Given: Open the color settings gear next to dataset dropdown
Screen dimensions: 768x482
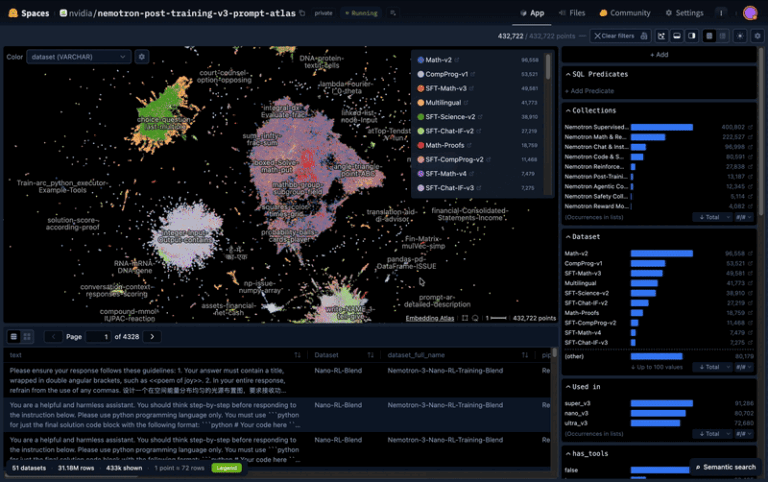Looking at the screenshot, I should (142, 57).
